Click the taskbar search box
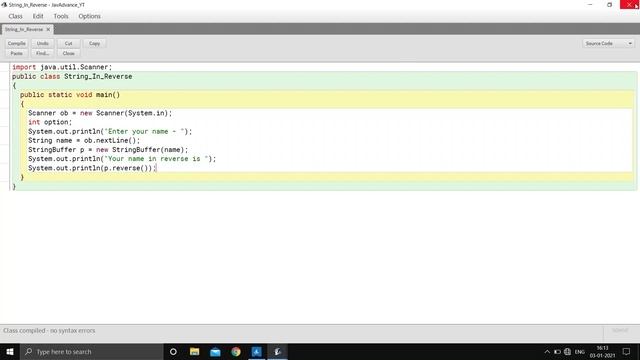This screenshot has height=360, width=640. [x=91, y=351]
